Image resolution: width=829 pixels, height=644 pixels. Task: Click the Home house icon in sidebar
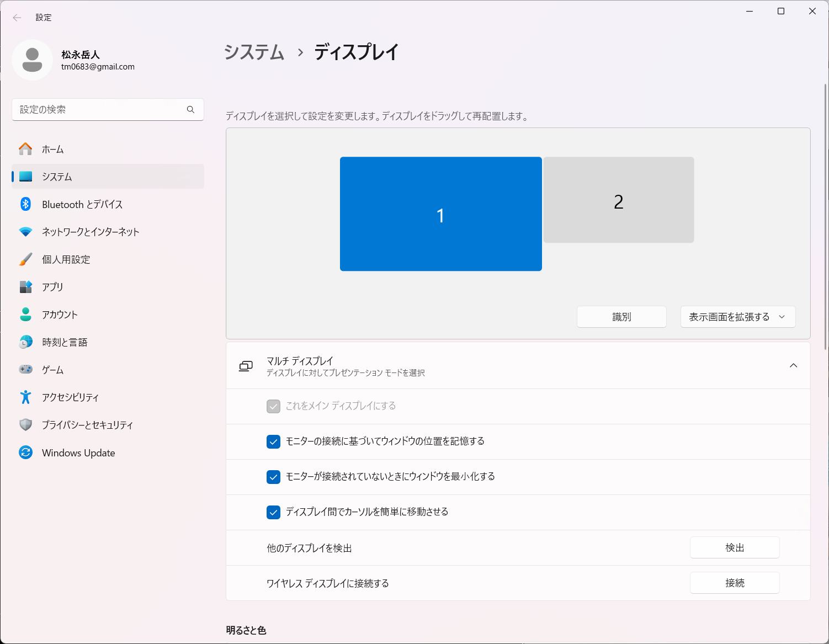click(x=25, y=149)
